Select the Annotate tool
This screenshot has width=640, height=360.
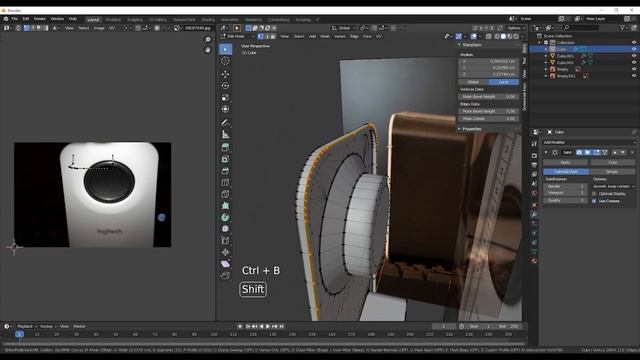[225, 122]
